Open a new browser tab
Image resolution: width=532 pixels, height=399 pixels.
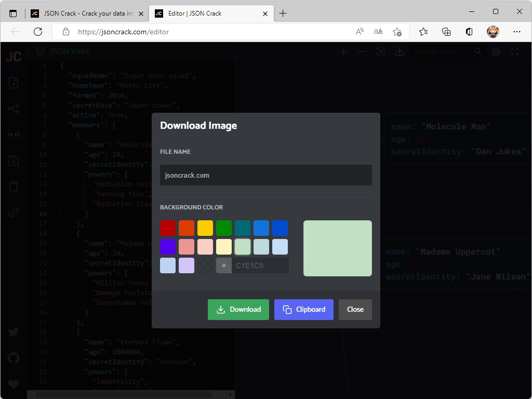tap(283, 14)
